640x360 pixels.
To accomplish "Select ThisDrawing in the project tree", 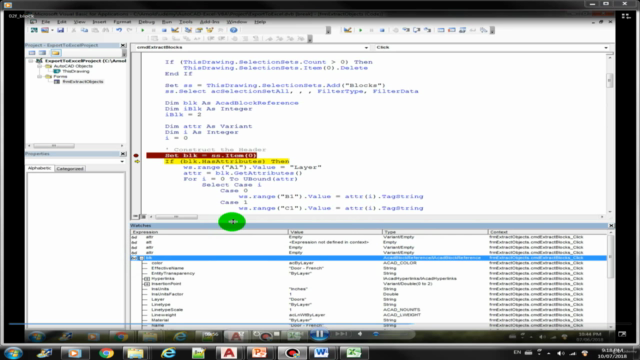I will tap(76, 71).
